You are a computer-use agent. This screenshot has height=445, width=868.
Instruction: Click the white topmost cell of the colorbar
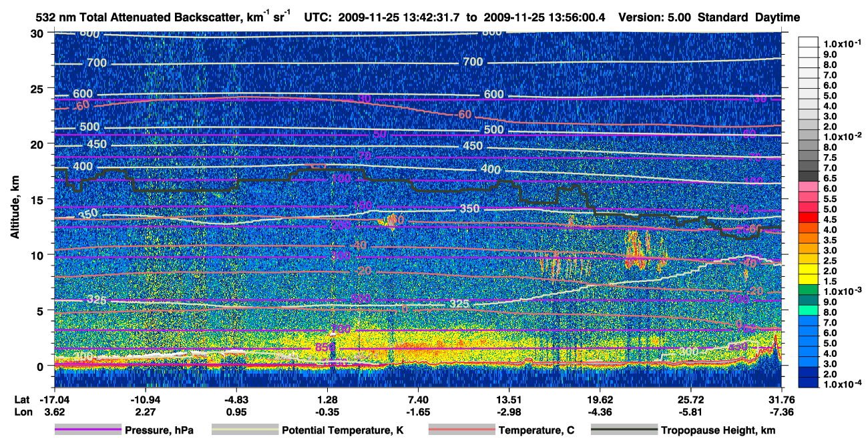point(808,41)
